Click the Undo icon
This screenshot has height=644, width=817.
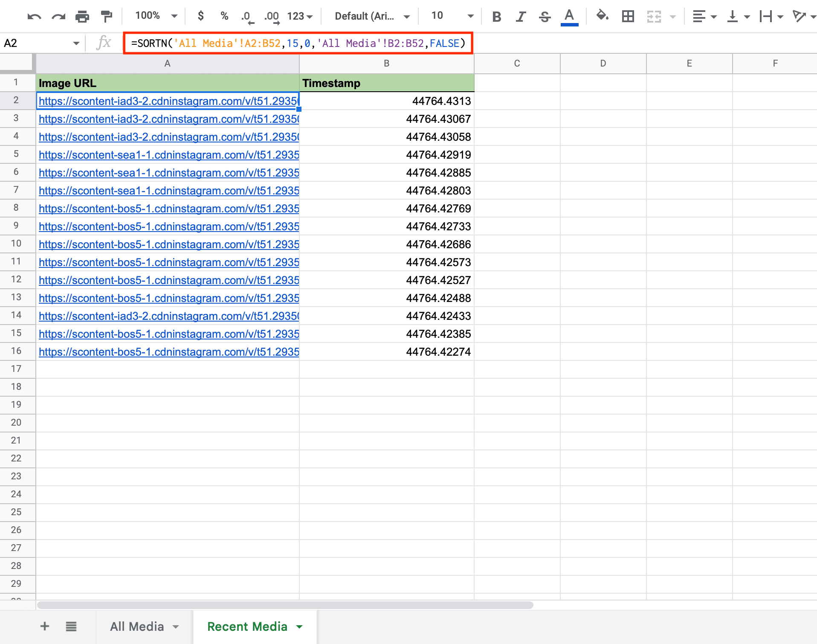[34, 16]
